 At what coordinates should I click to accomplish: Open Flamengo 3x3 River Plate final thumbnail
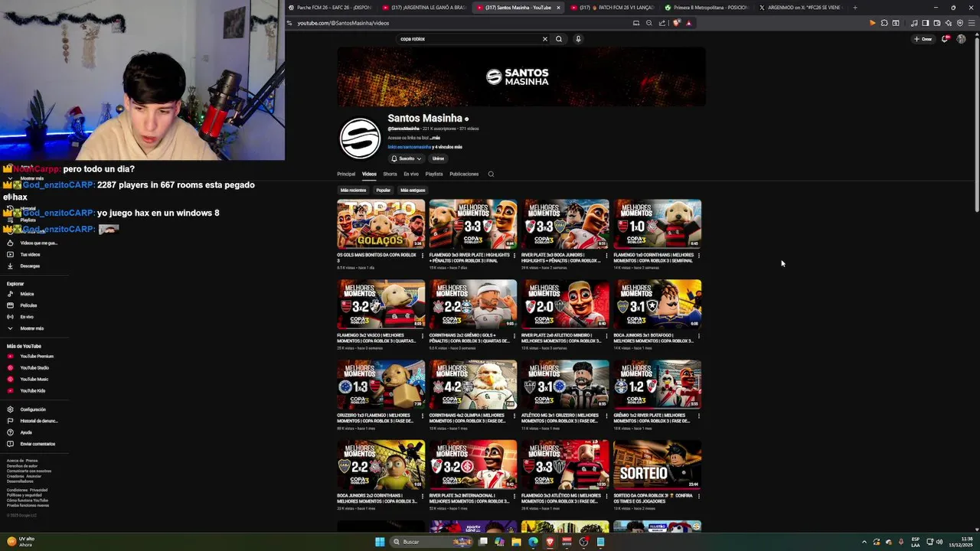click(x=473, y=224)
